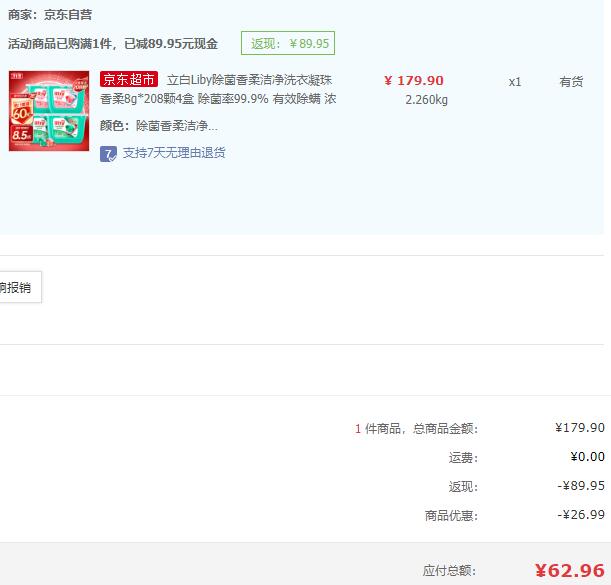This screenshot has height=585, width=611.
Task: Select the 运费 label
Action: 463,458
